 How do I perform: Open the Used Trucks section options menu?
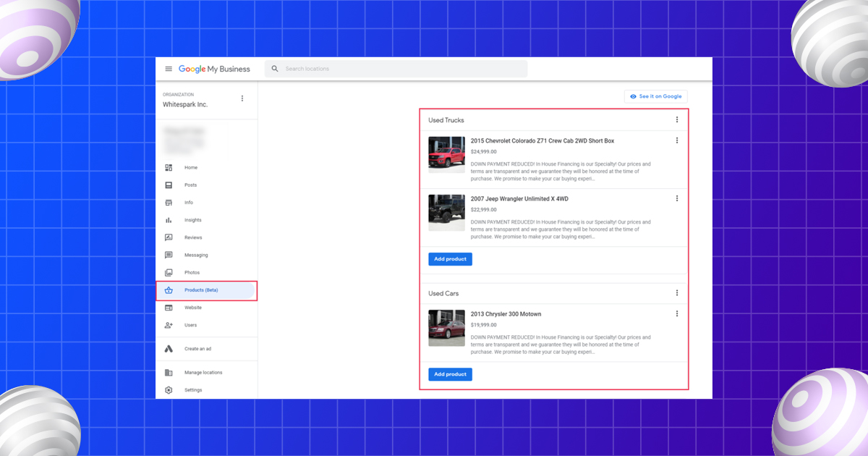[677, 119]
